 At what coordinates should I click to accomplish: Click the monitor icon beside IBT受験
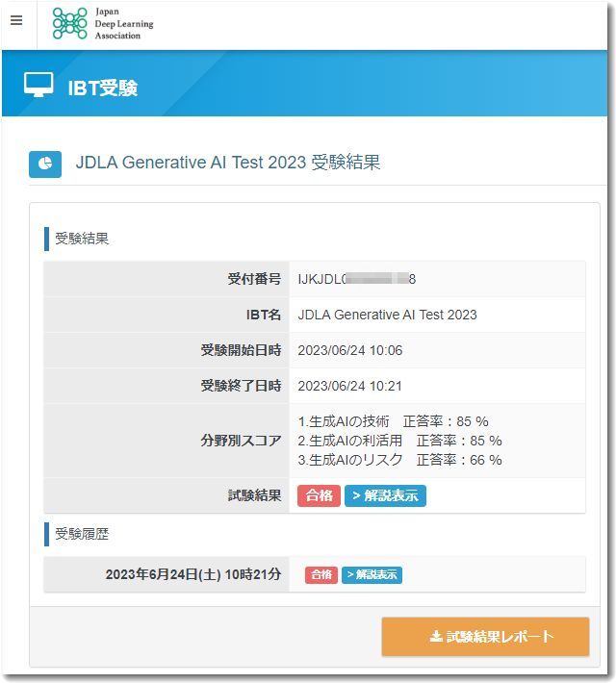38,85
